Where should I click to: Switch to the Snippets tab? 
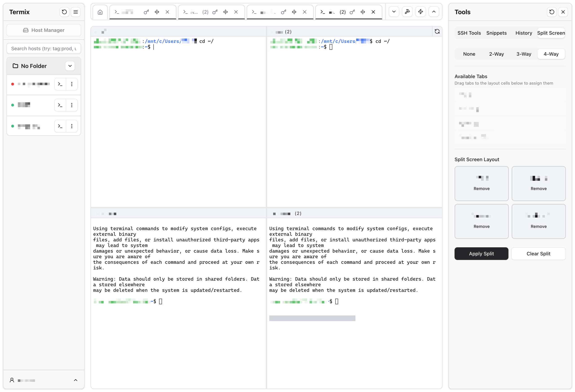click(x=496, y=33)
